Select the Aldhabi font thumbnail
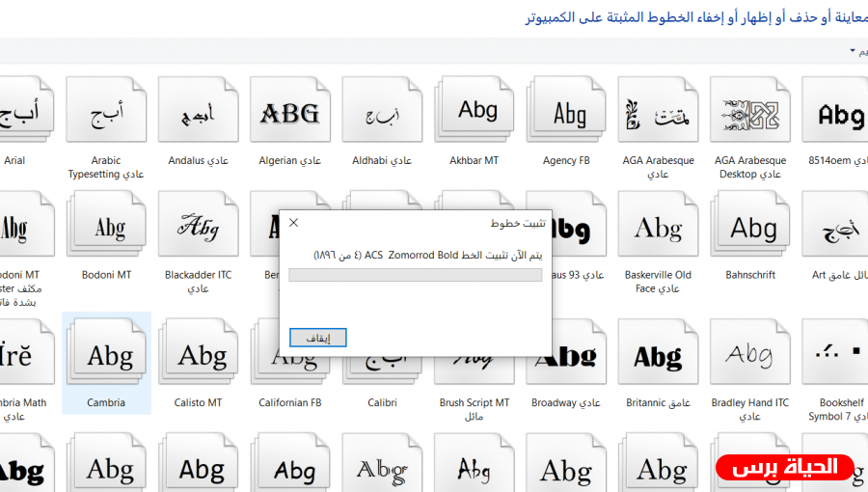The width and height of the screenshot is (868, 492). tap(382, 115)
